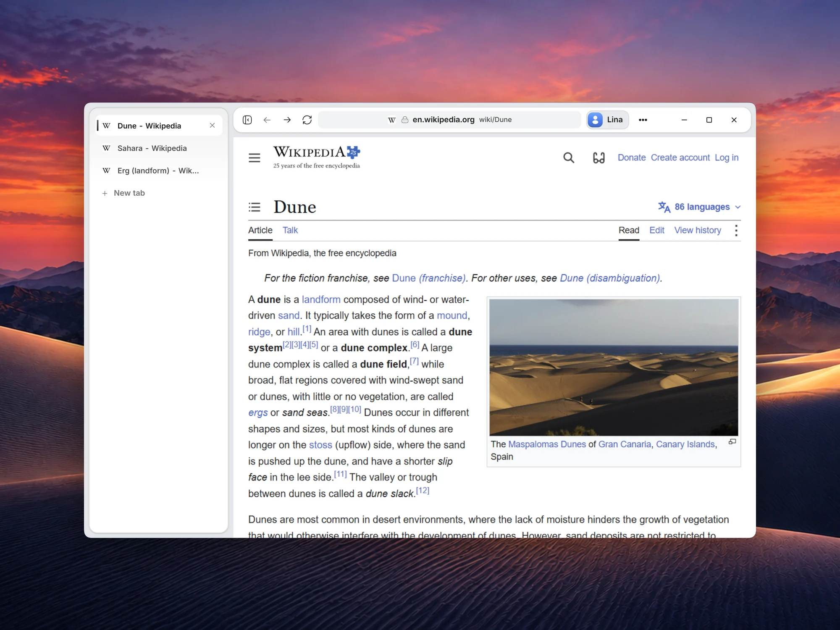The image size is (840, 630).
Task: Click the lock icon in address bar
Action: click(x=405, y=120)
